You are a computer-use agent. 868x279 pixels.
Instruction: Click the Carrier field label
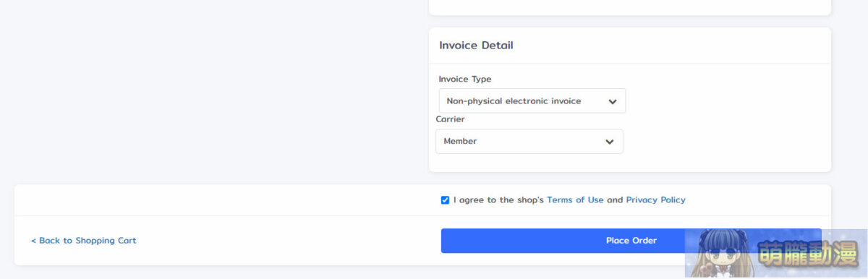450,119
